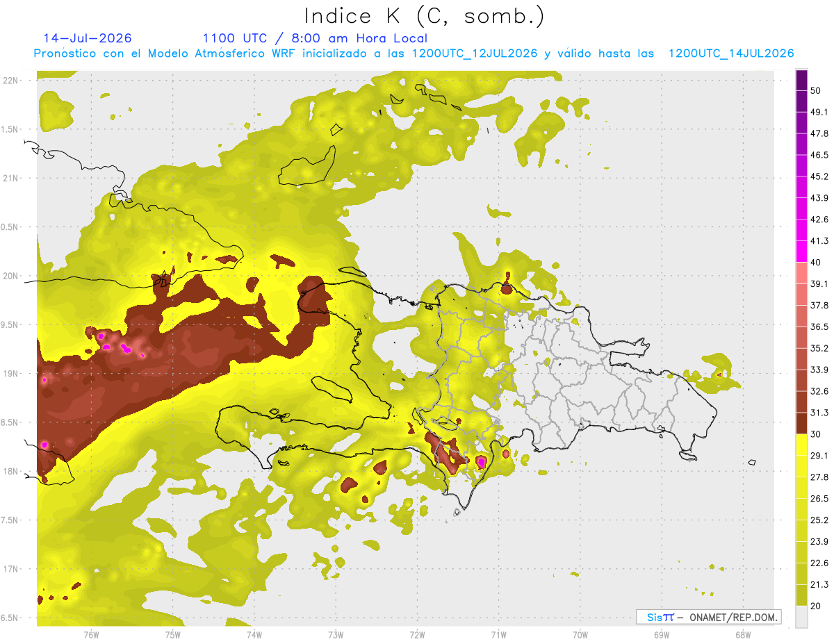Click the colorbar value 35.2
Image resolution: width=834 pixels, height=644 pixels.
pyautogui.click(x=819, y=348)
